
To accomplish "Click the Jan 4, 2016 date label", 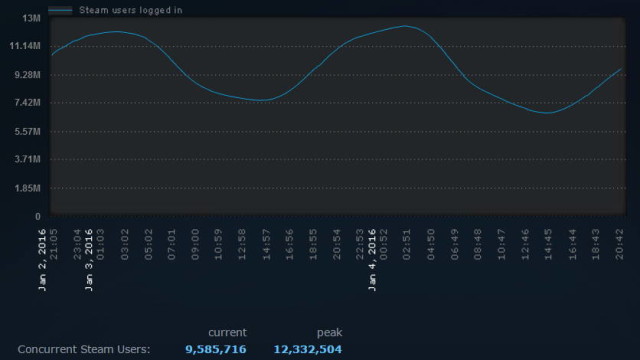I will pos(372,260).
